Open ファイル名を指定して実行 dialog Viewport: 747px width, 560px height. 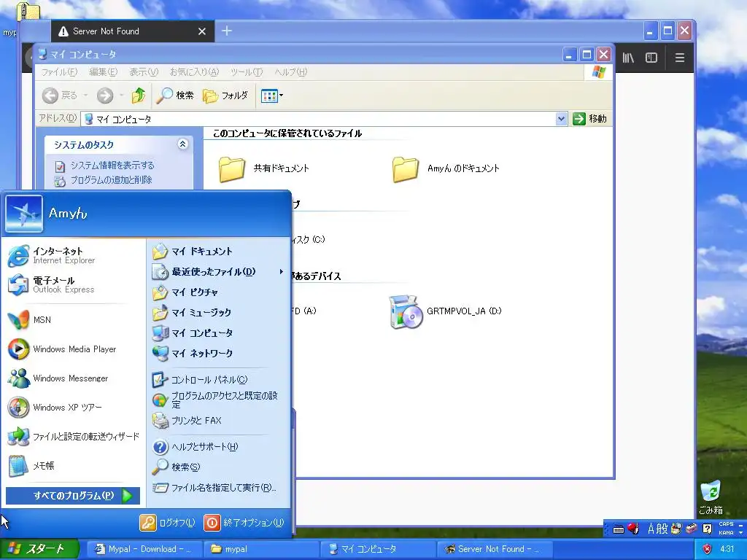217,488
